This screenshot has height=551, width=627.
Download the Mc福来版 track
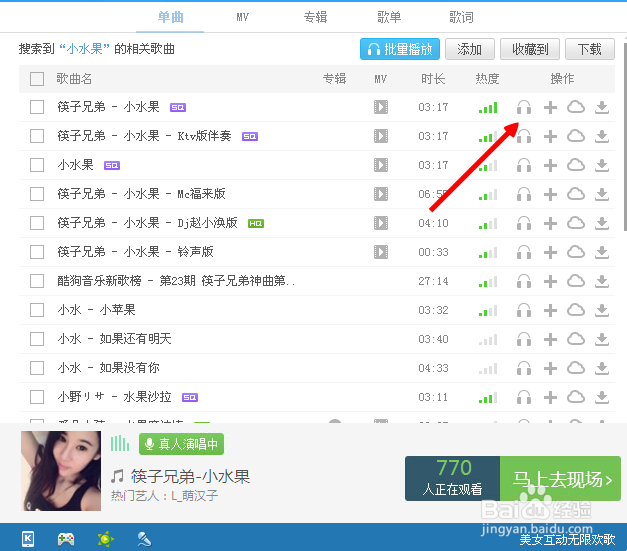[601, 194]
